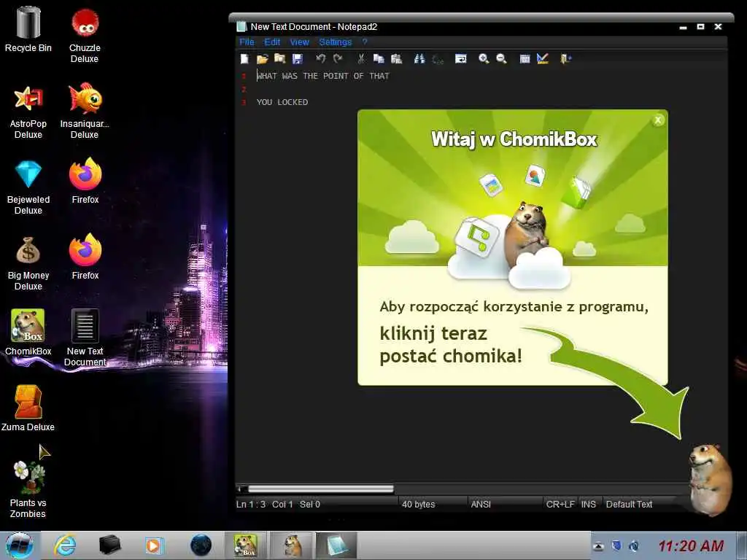Open the Edit menu in Notepad2

point(272,42)
